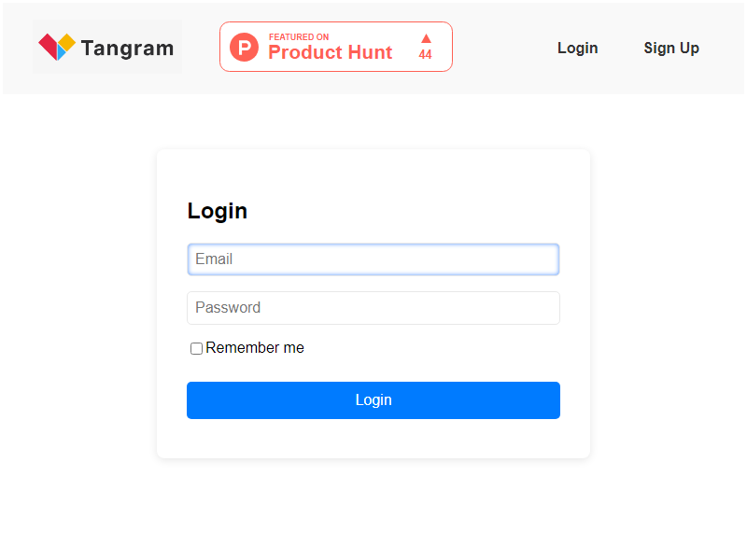Focus the Email input field

[x=373, y=259]
